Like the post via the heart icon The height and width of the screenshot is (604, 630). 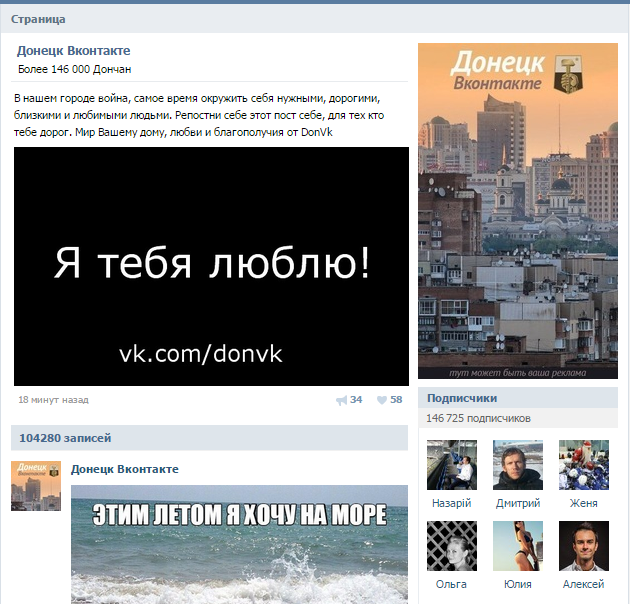[382, 400]
